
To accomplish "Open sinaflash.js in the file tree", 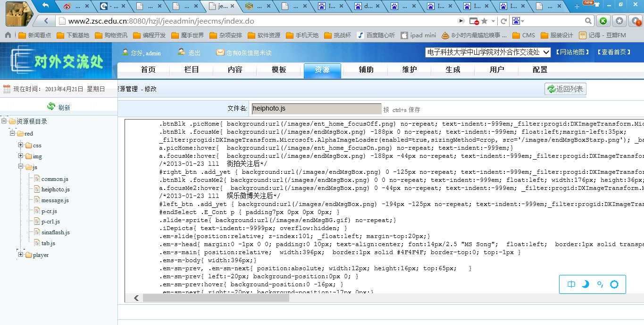I will 55,232.
